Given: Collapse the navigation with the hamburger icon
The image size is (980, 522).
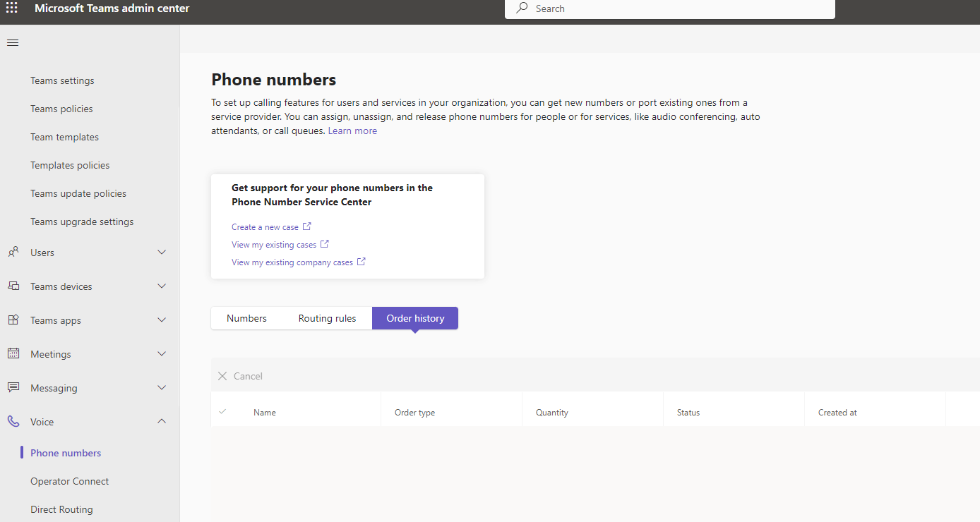Looking at the screenshot, I should click(x=12, y=42).
